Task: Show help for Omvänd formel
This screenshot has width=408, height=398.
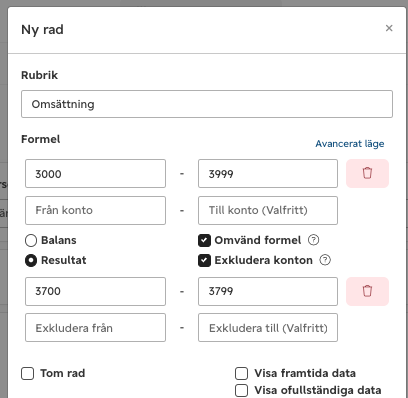Action: [x=313, y=240]
